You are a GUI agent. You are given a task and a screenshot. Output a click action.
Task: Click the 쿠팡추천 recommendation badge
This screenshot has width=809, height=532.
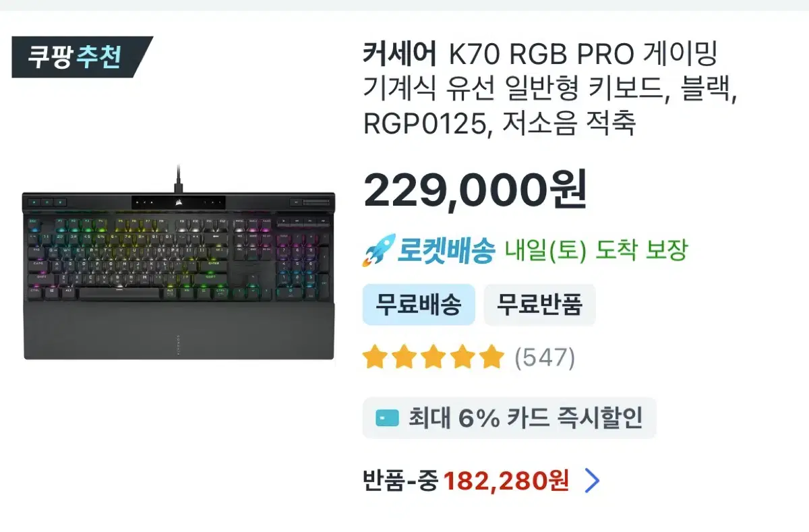point(82,57)
